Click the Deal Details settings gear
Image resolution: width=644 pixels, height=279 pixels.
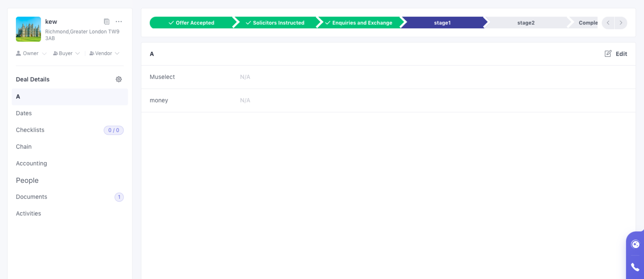coord(119,79)
